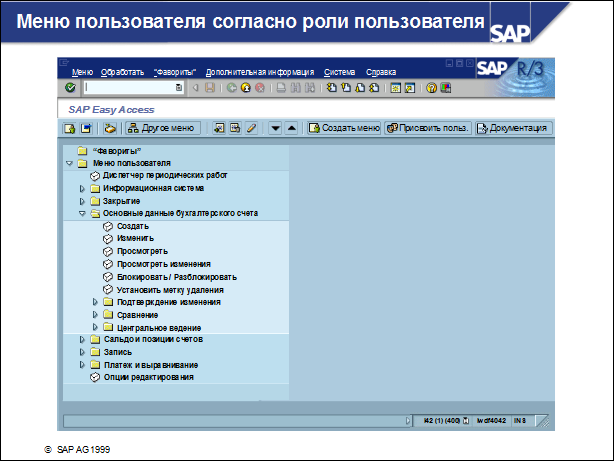Click the yellow Help question mark icon
Image resolution: width=614 pixels, height=461 pixels.
click(x=431, y=88)
